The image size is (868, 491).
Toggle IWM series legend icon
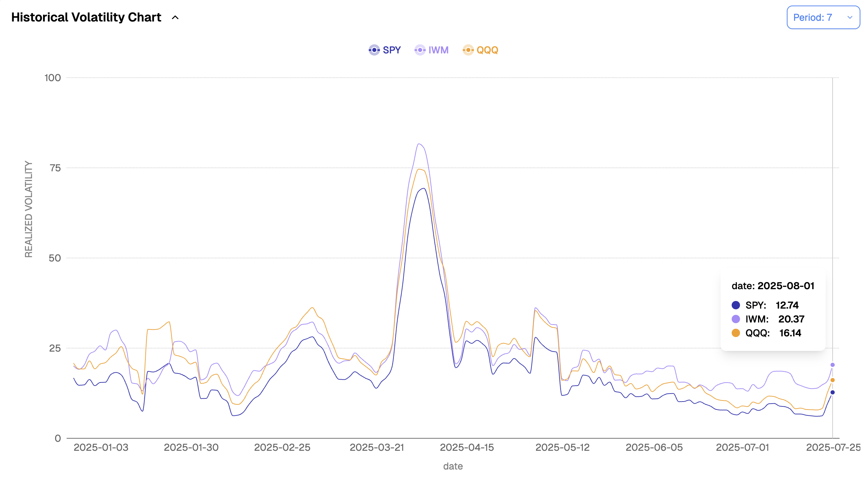[420, 50]
